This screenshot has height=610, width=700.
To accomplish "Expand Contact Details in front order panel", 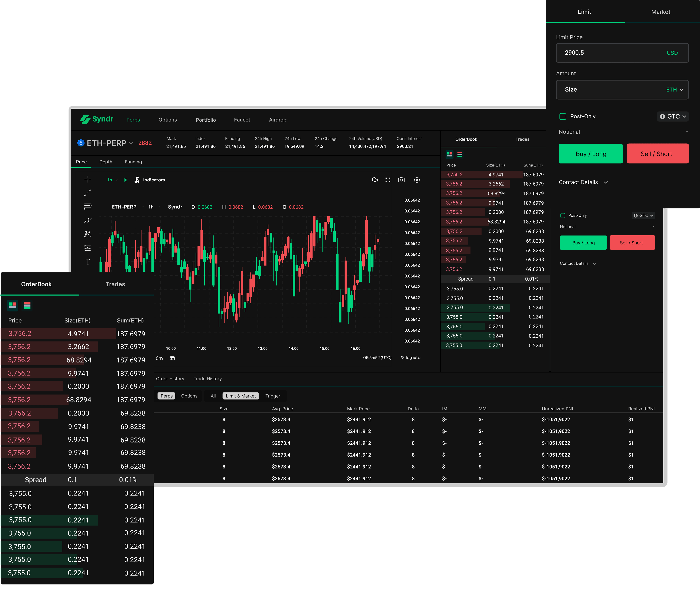I will pos(583,182).
